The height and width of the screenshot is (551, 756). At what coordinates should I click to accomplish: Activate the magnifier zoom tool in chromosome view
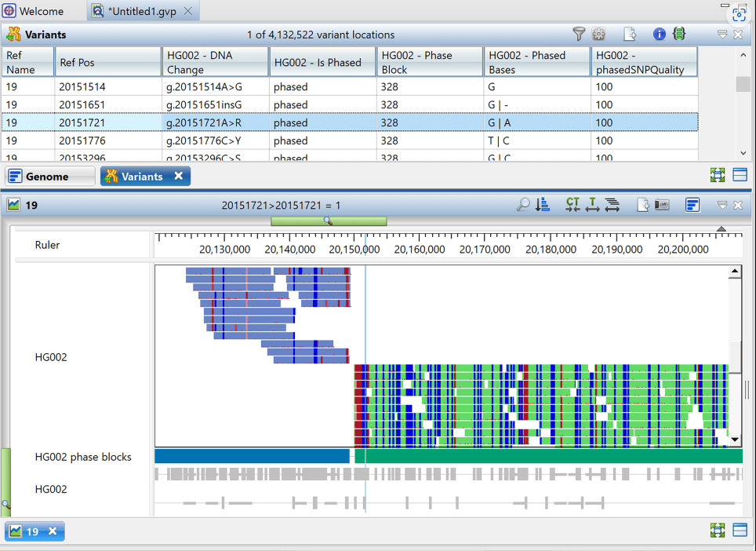click(x=523, y=205)
